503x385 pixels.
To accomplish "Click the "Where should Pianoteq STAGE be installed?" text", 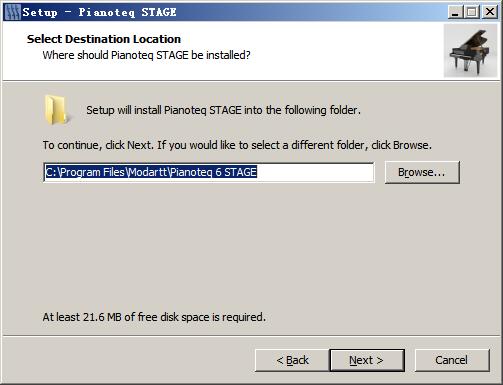I will point(146,55).
